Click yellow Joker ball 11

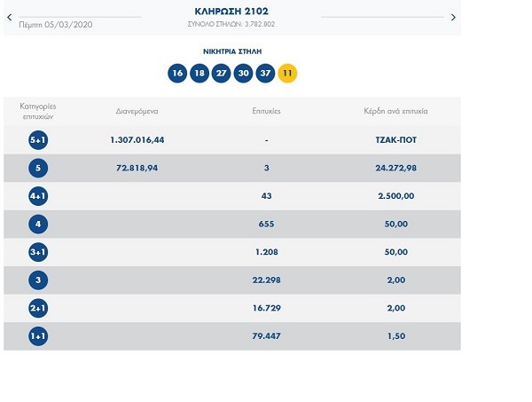coord(287,74)
